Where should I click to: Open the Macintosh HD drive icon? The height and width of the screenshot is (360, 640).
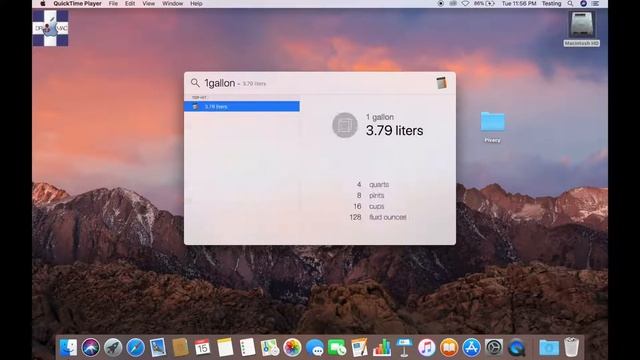pos(582,24)
